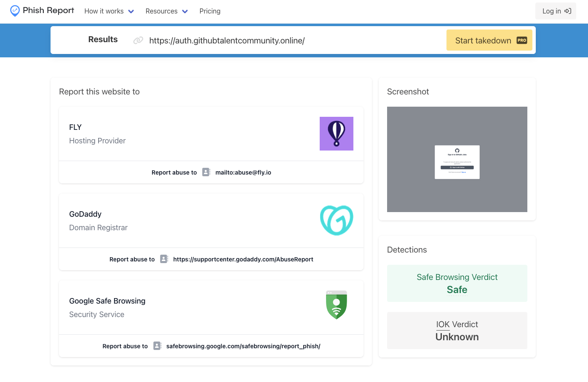Click the Google Safe Browsing title
Viewport: 588px width, 382px height.
pyautogui.click(x=107, y=301)
